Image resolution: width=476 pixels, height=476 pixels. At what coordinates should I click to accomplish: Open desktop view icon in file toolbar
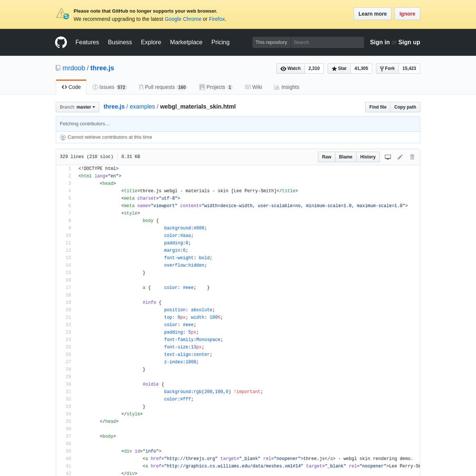(387, 157)
